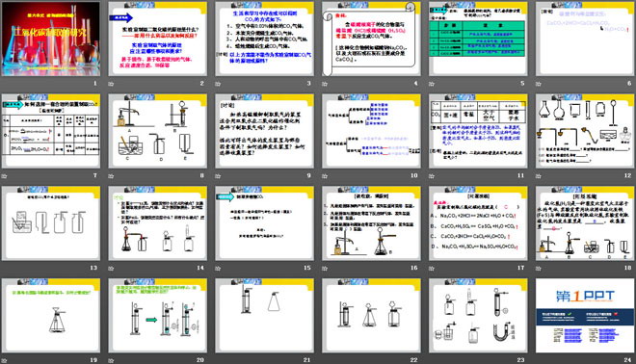Select slide 24 with the 第1PPT logo
Viewport: 636px width, 364px height.
pos(585,315)
